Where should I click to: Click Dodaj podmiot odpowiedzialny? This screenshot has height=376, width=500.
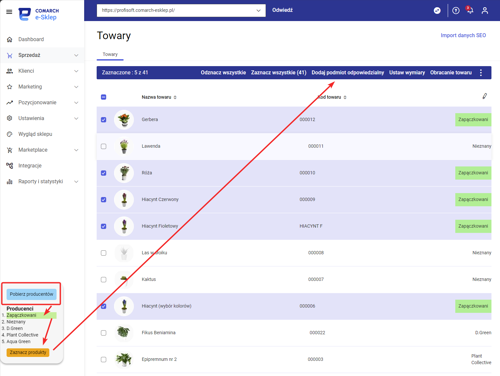[x=348, y=73]
